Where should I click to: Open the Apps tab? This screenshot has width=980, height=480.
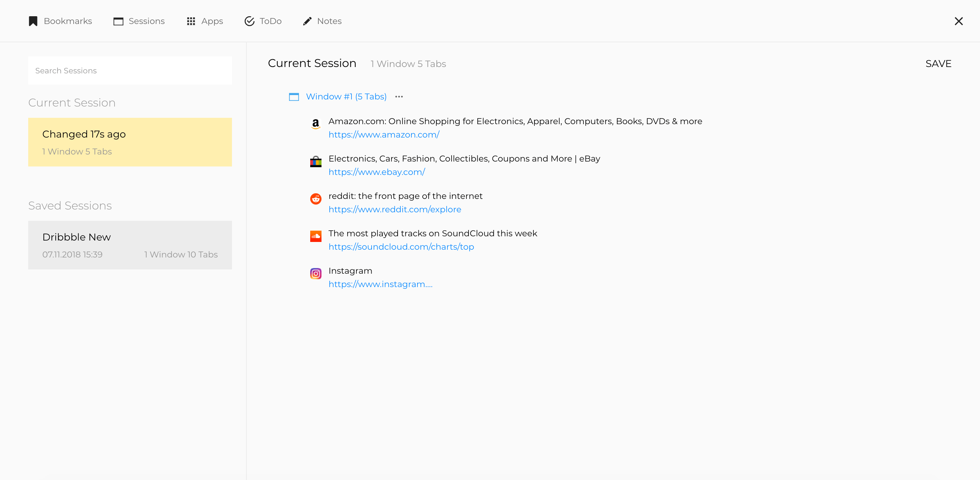(x=205, y=21)
